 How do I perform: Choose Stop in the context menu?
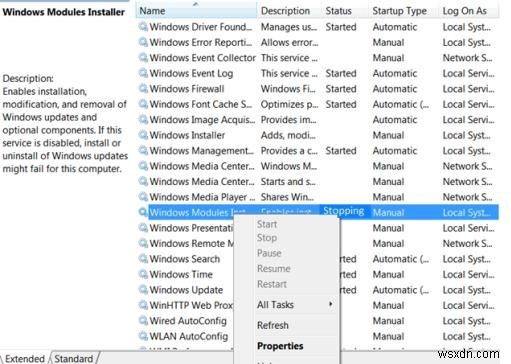click(x=267, y=238)
